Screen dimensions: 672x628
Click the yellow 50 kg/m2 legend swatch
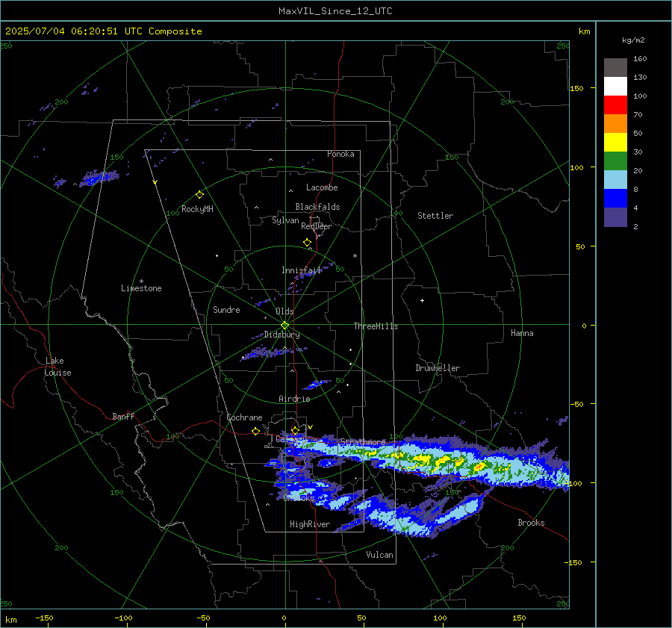tap(615, 143)
